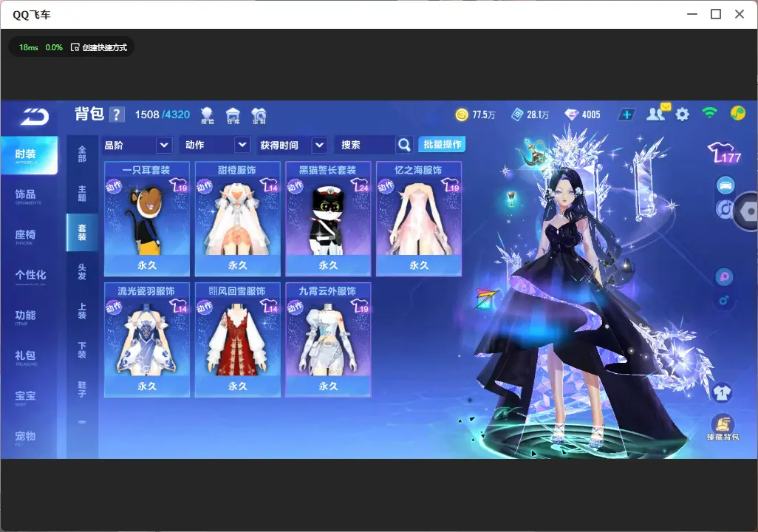Viewport: 758px width, 532px height.
Task: Select the pink female gender icon
Action: (724, 277)
